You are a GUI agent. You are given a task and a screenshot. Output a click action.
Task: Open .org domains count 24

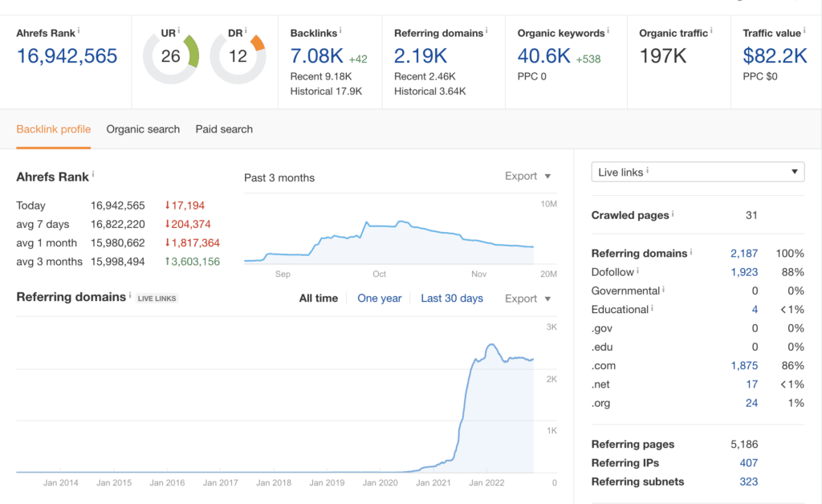point(751,404)
